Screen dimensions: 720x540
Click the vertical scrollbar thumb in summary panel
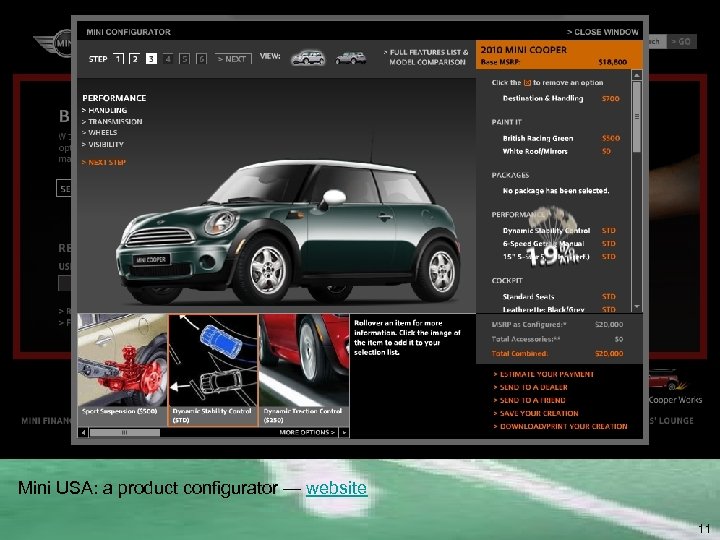coord(636,117)
